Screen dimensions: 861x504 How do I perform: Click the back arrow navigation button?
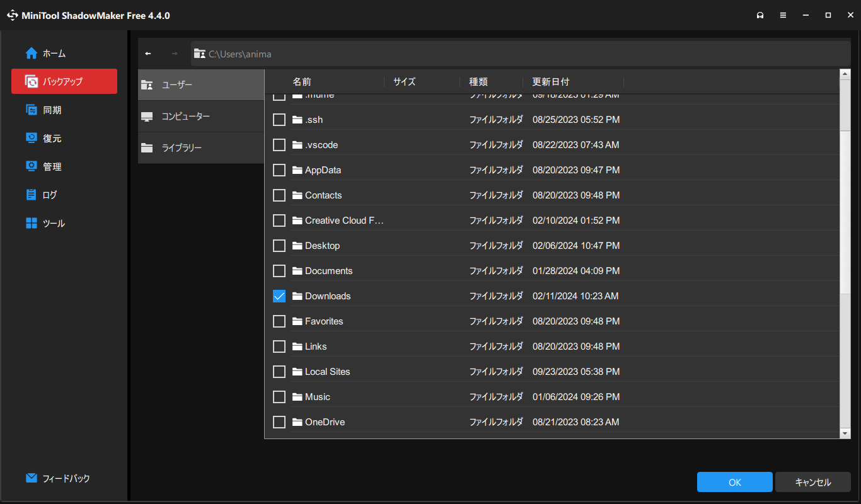pyautogui.click(x=148, y=54)
